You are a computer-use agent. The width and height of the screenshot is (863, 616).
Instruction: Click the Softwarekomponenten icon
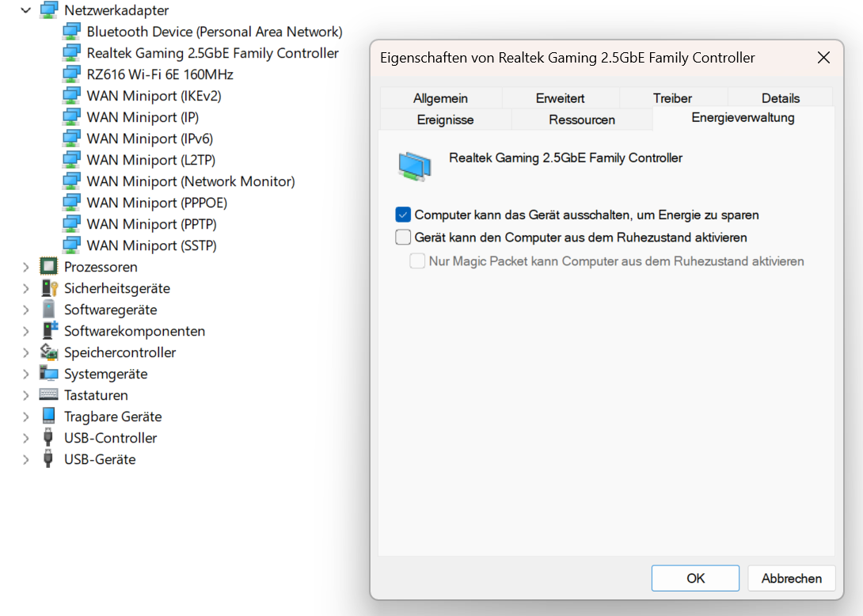(x=50, y=331)
